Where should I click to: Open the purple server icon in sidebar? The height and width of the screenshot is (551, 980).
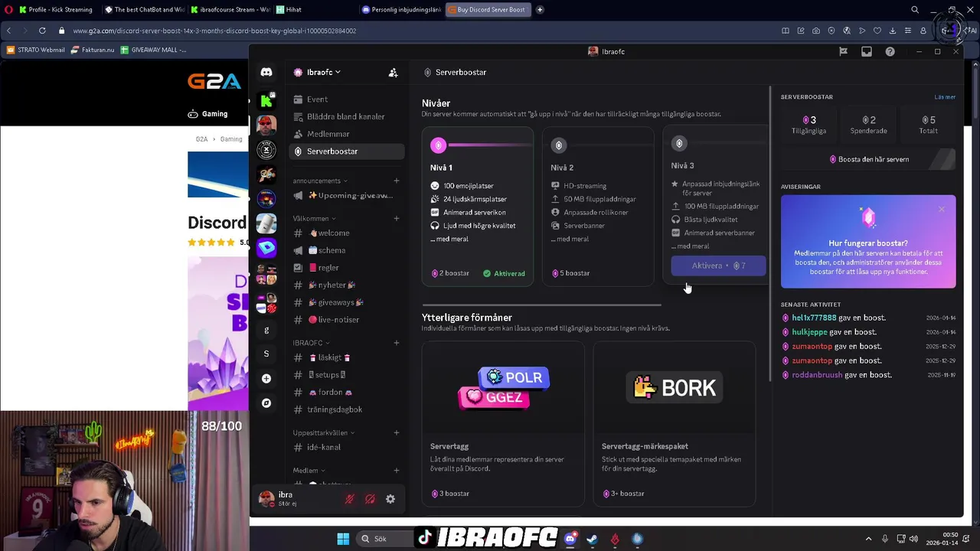[266, 247]
